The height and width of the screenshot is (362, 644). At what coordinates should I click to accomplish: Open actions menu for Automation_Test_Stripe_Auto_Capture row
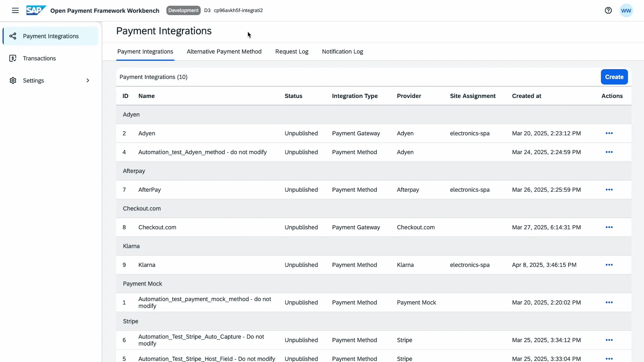coord(609,340)
